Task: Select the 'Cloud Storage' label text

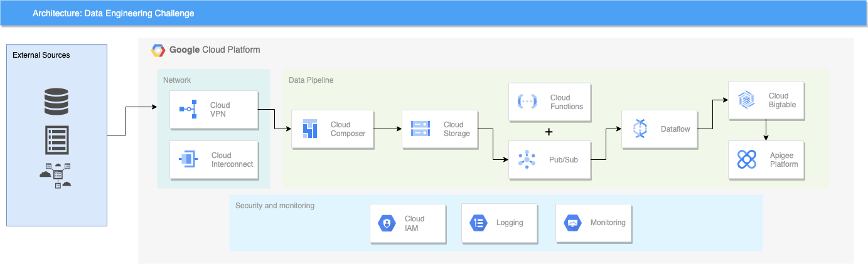Action: 457,129
